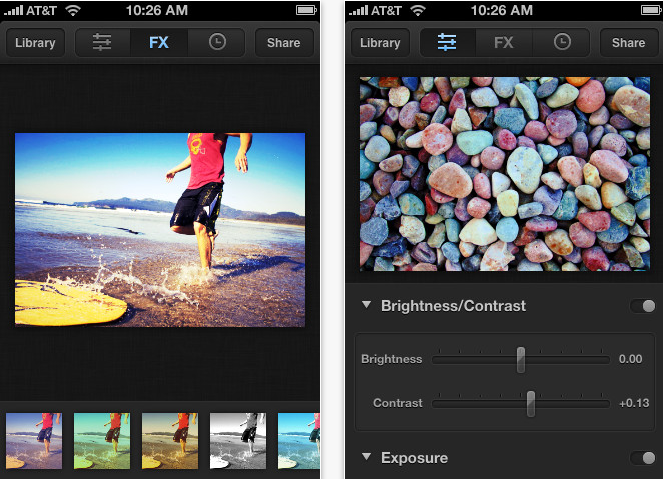Click the Contrast slider handle
Screen dimensions: 663x479
click(x=531, y=403)
